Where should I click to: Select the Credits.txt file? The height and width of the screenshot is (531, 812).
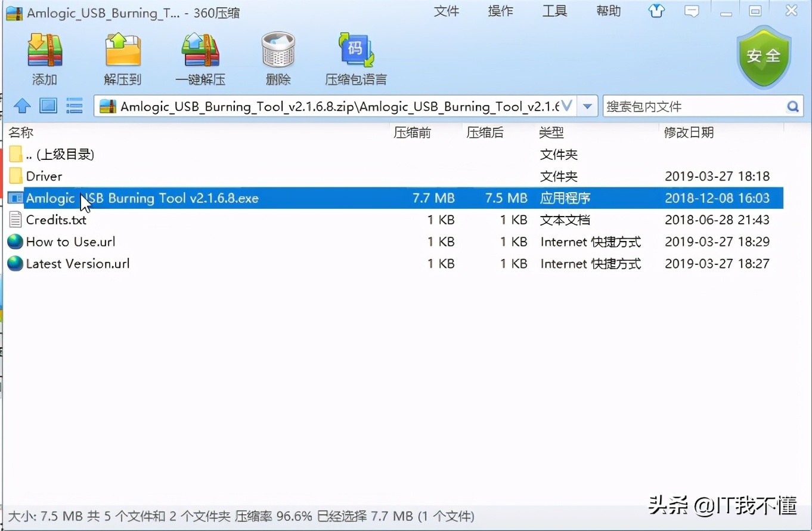pos(55,220)
